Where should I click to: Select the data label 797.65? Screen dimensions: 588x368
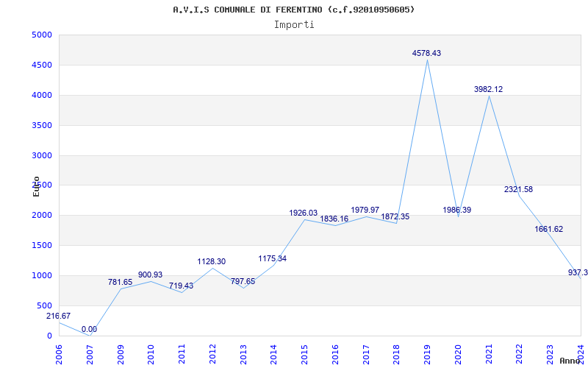[x=243, y=282]
